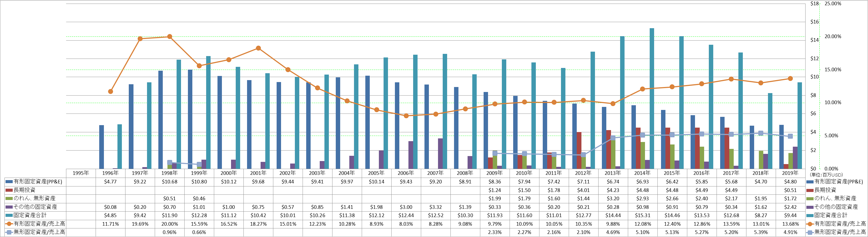The image size is (868, 237).
Task: Click the light-blue square marker above 2013年
Action: (x=613, y=138)
